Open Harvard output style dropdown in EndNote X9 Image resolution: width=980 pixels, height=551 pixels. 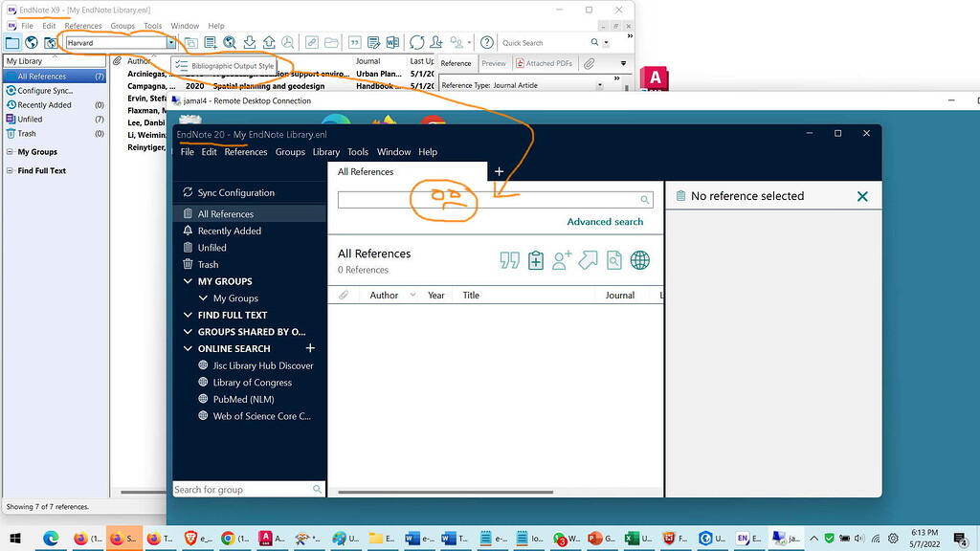pyautogui.click(x=170, y=42)
